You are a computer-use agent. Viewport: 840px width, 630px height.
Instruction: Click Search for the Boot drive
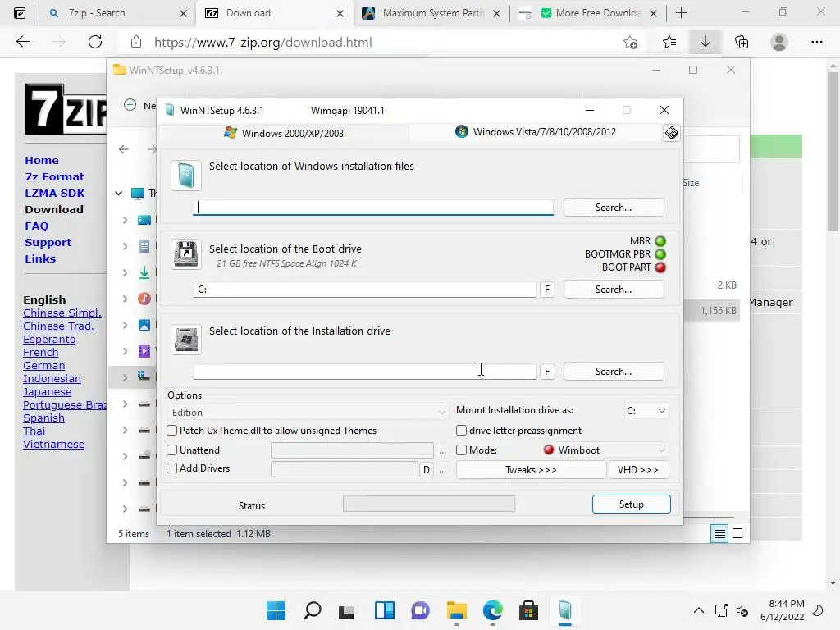(x=614, y=290)
